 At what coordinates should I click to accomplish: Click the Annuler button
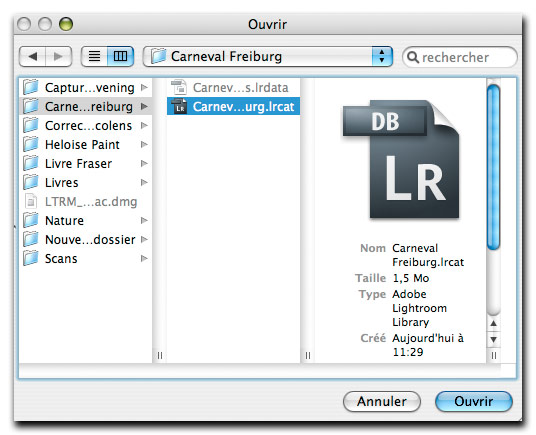pos(381,402)
